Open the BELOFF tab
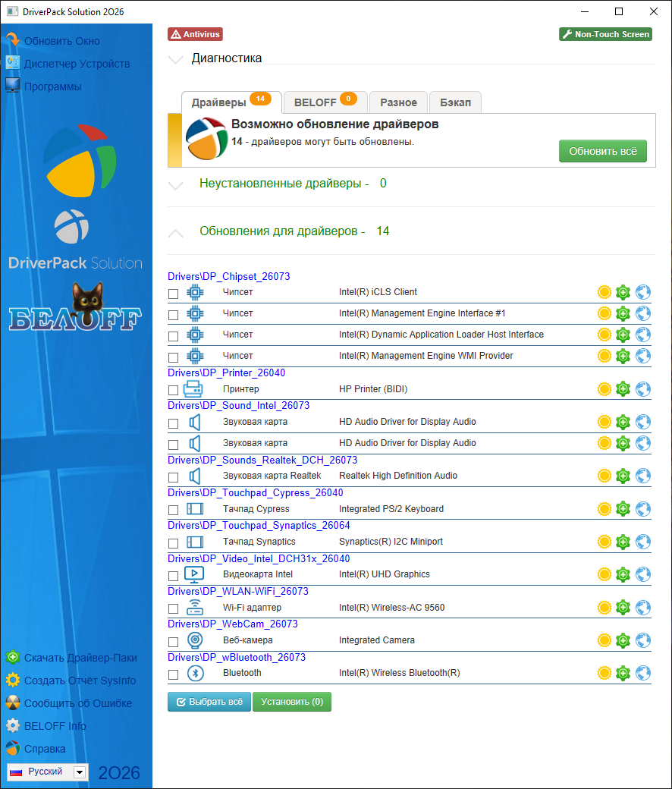672x789 pixels. pyautogui.click(x=325, y=102)
